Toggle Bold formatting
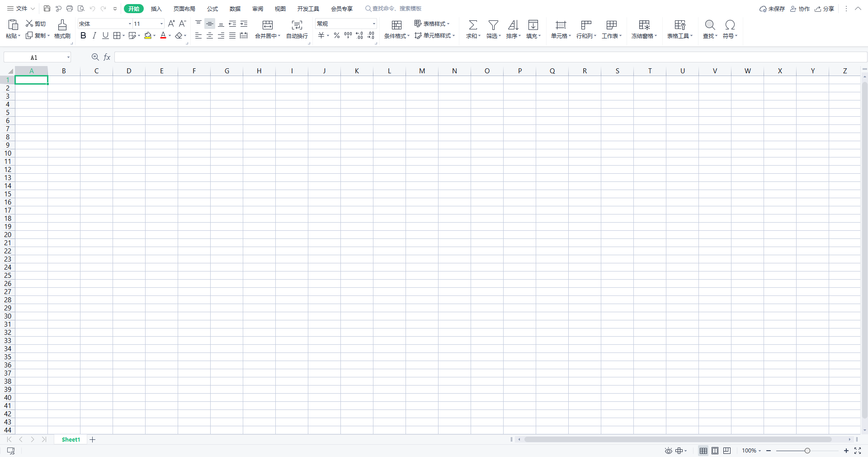Image resolution: width=868 pixels, height=457 pixels. 83,36
